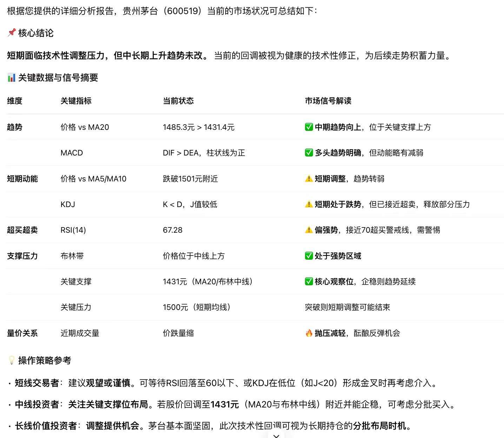The height and width of the screenshot is (438, 504).
Task: Click the lightbulb icon beside 操作策略参考
Action: 12,360
